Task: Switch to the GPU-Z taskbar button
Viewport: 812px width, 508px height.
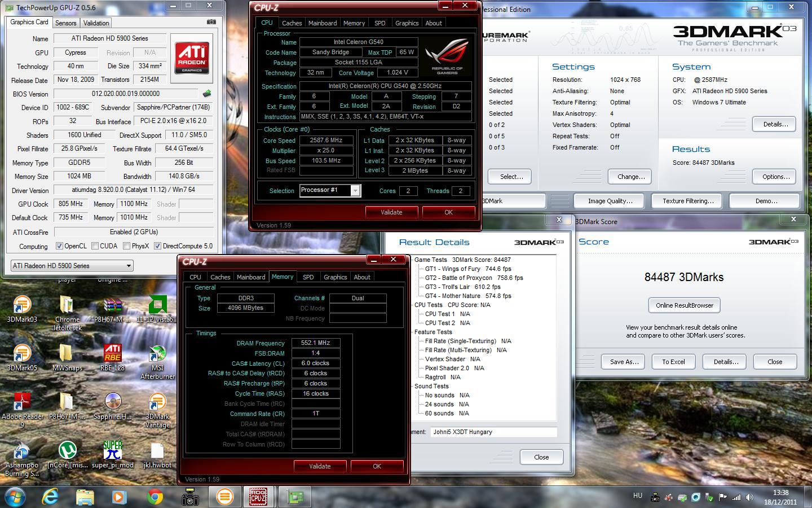Action: 294,497
